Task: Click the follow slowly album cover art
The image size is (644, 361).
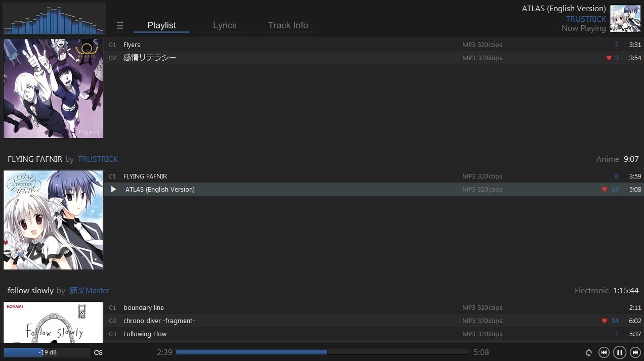Action: 53,323
